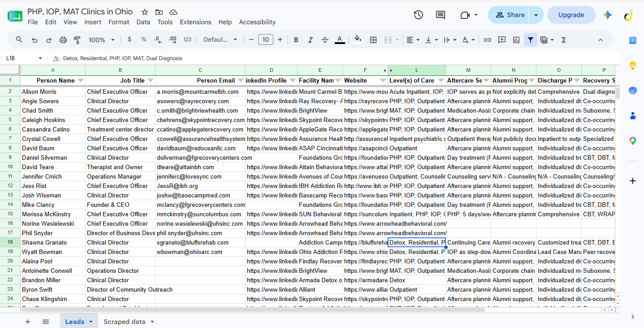Screen dimensions: 644x328
Task: Open the more number formats (123) menu
Action: click(187, 39)
